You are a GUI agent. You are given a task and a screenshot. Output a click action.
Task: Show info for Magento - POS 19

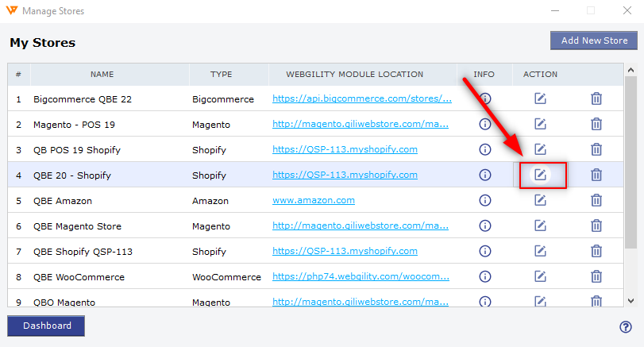click(x=484, y=125)
